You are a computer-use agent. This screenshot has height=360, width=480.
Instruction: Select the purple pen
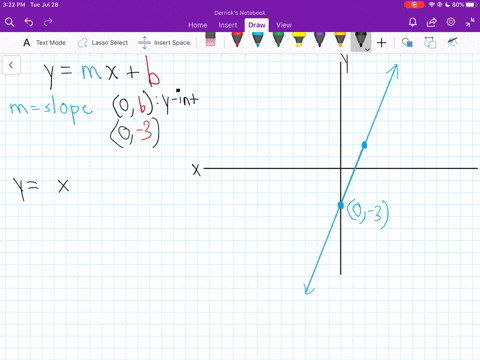pyautogui.click(x=319, y=39)
